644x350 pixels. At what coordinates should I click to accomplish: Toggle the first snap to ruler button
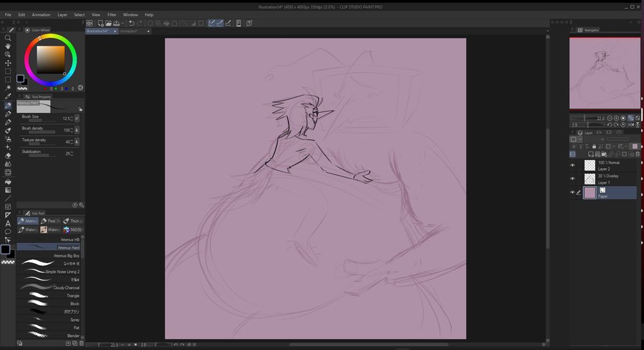[x=211, y=23]
